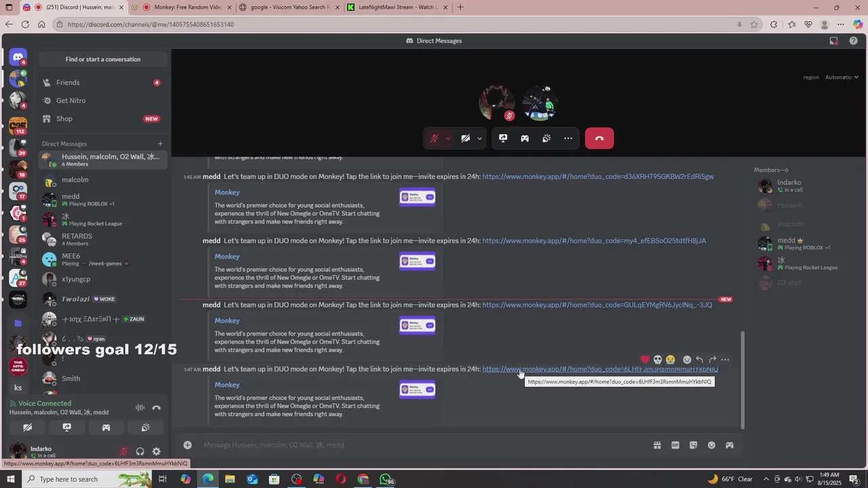Open emoji picker in message bar
The image size is (868, 488).
pos(711,445)
